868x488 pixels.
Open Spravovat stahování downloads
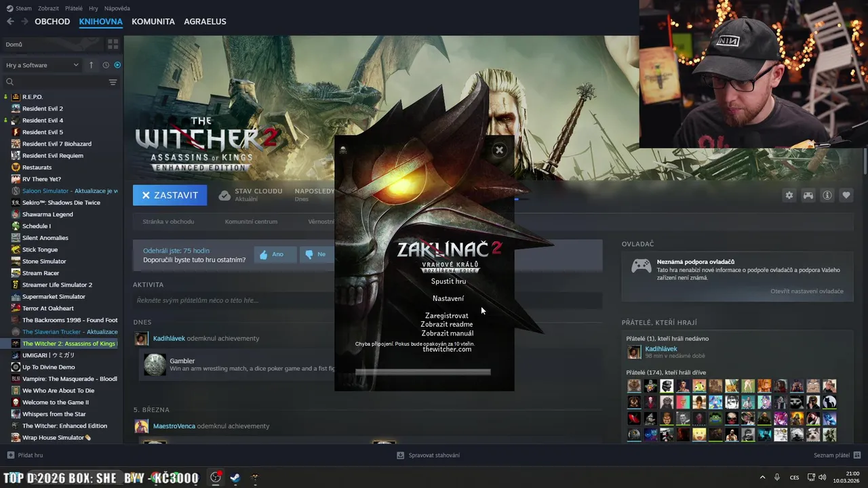429,455
